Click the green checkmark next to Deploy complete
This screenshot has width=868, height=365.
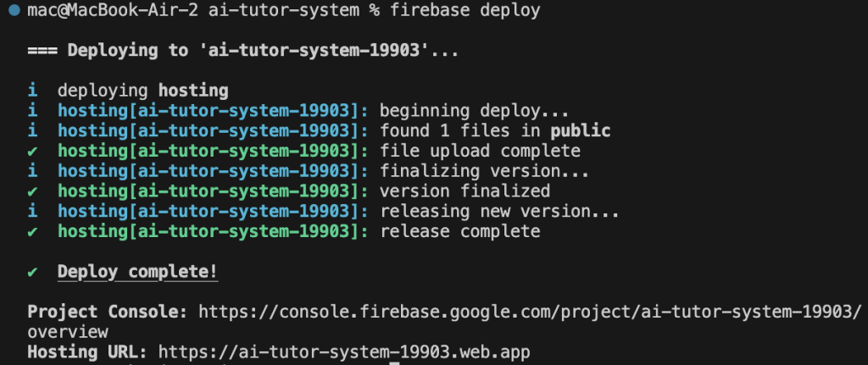[33, 272]
